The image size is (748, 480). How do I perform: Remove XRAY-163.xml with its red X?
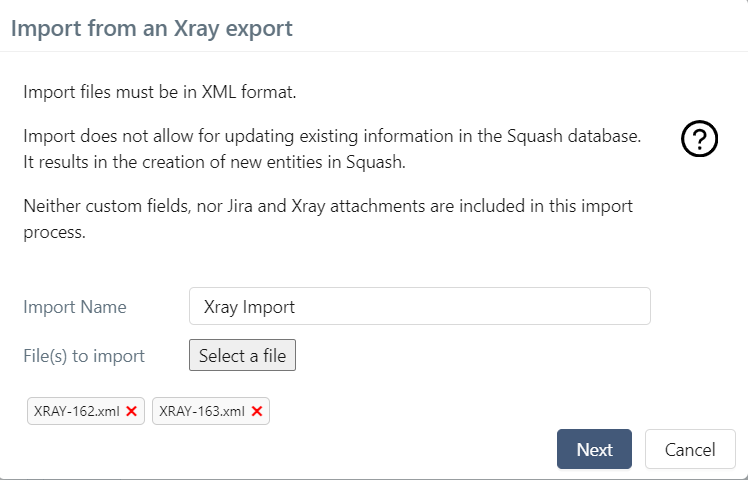click(x=257, y=411)
